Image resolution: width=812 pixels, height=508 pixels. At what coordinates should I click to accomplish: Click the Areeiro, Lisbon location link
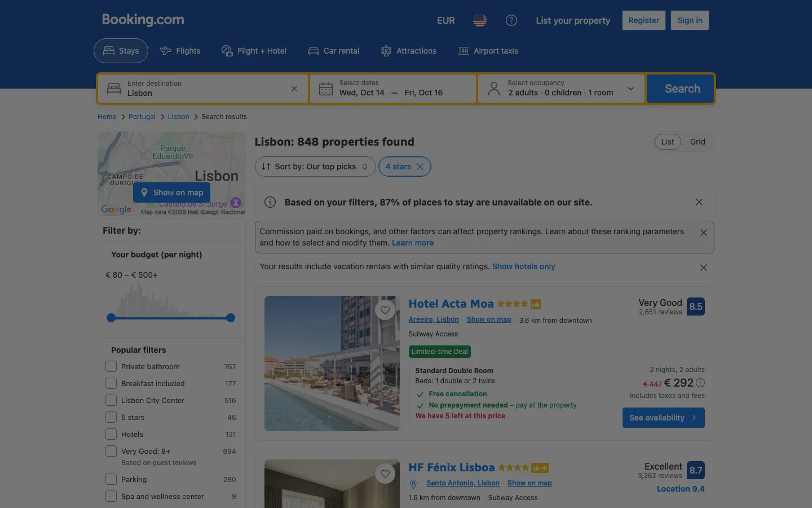[434, 319]
